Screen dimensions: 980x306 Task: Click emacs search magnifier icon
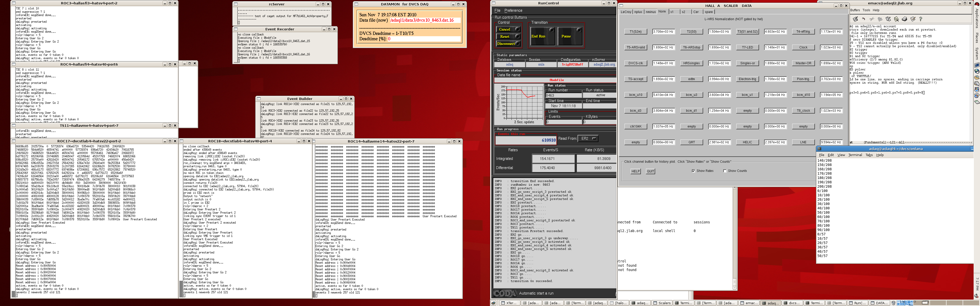pyautogui.click(x=897, y=19)
